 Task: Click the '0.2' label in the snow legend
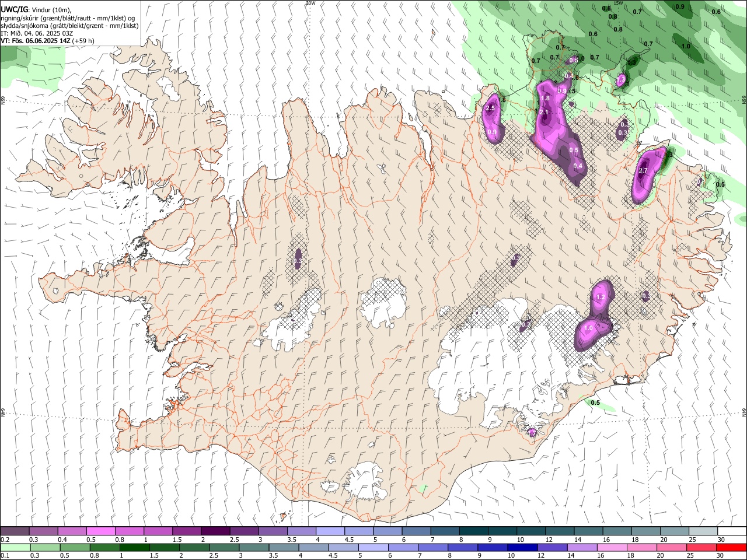coord(4,540)
